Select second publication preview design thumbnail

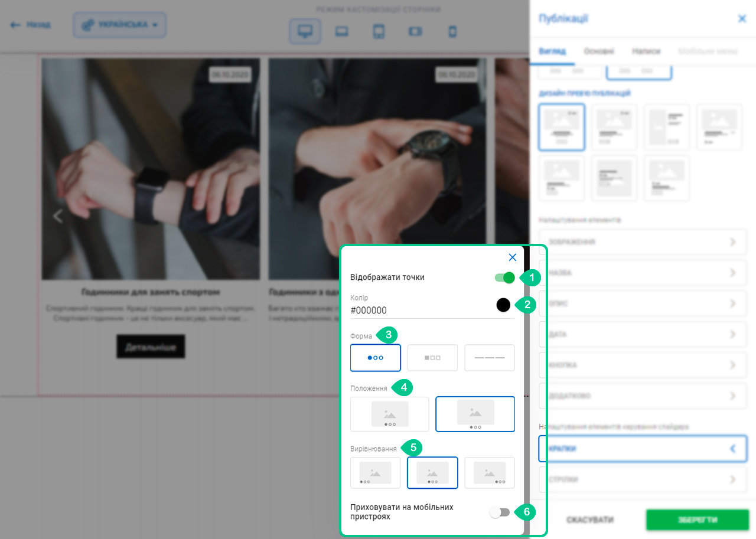point(614,128)
